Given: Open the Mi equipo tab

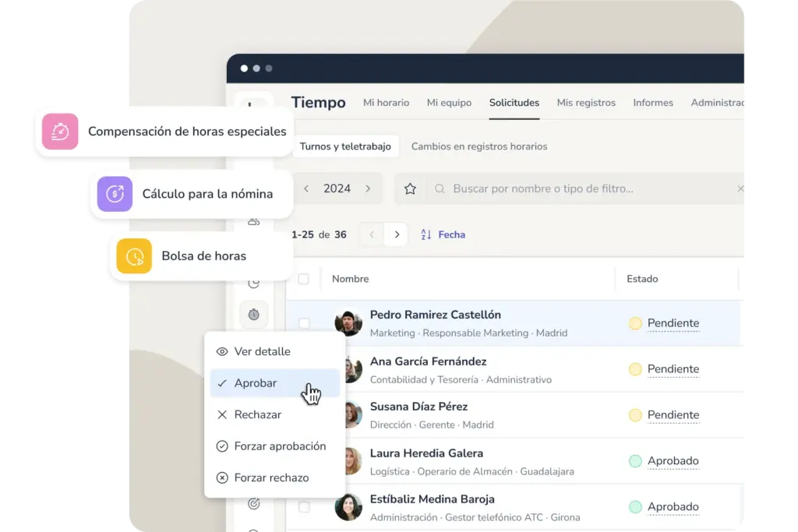Looking at the screenshot, I should tap(450, 103).
